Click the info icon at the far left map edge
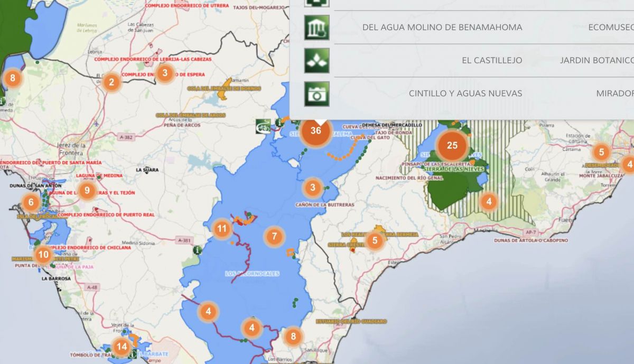 pos(2,101)
